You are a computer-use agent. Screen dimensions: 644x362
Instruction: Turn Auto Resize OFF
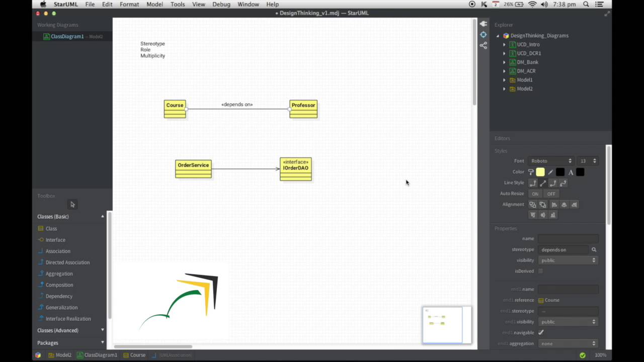551,194
